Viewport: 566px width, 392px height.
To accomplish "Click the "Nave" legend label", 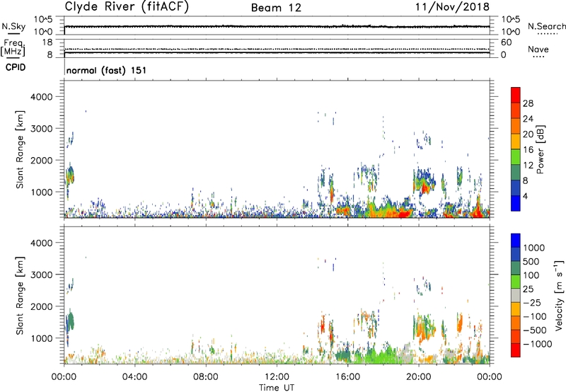I will pyautogui.click(x=538, y=49).
